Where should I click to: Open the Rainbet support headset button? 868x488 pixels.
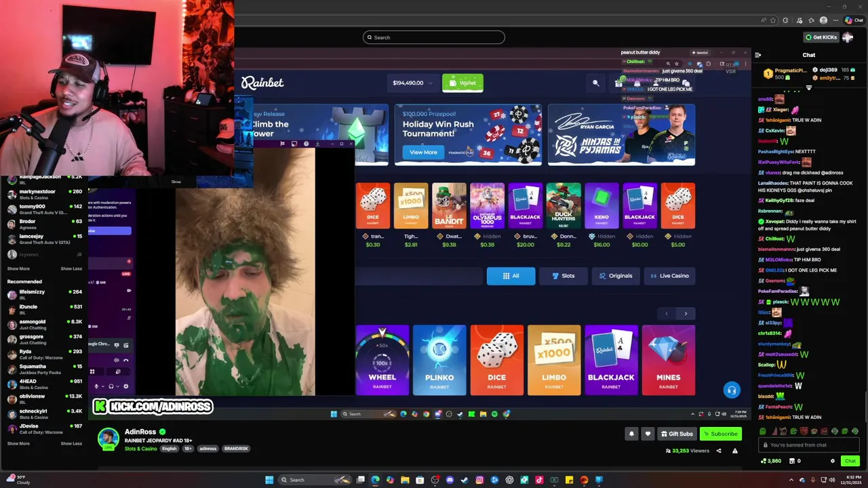pyautogui.click(x=731, y=390)
